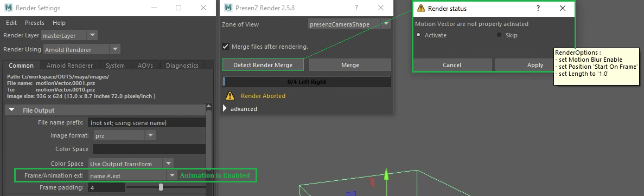Click the Render Aborted warning icon

point(231,96)
